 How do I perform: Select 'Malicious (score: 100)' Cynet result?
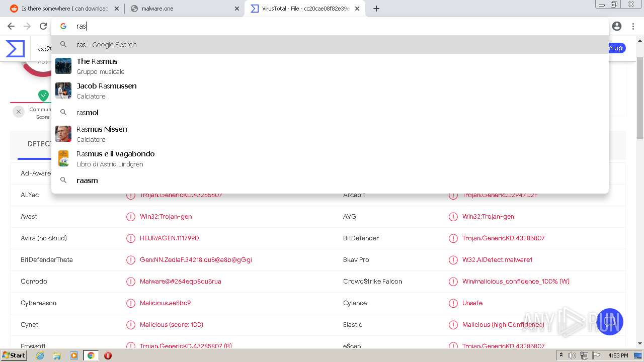(x=172, y=325)
